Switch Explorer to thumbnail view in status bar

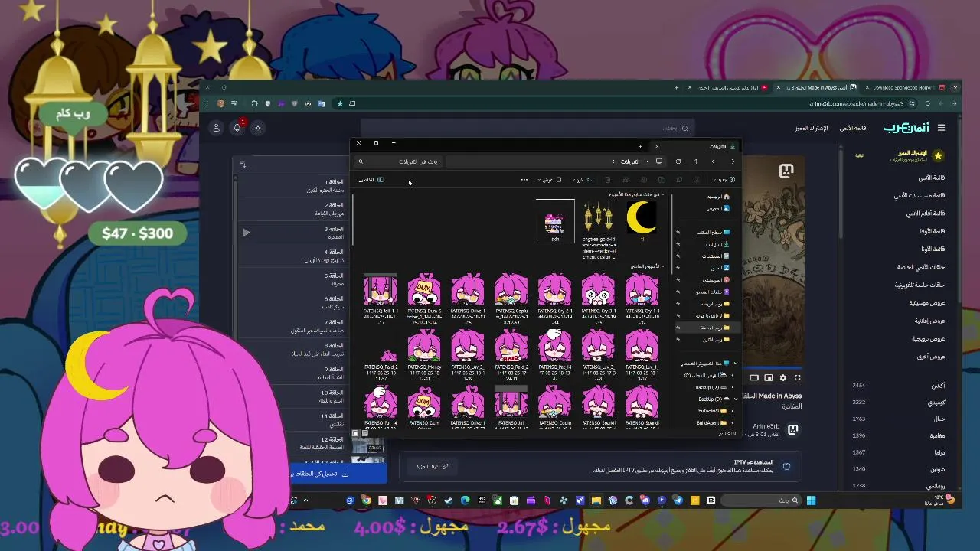(x=355, y=433)
